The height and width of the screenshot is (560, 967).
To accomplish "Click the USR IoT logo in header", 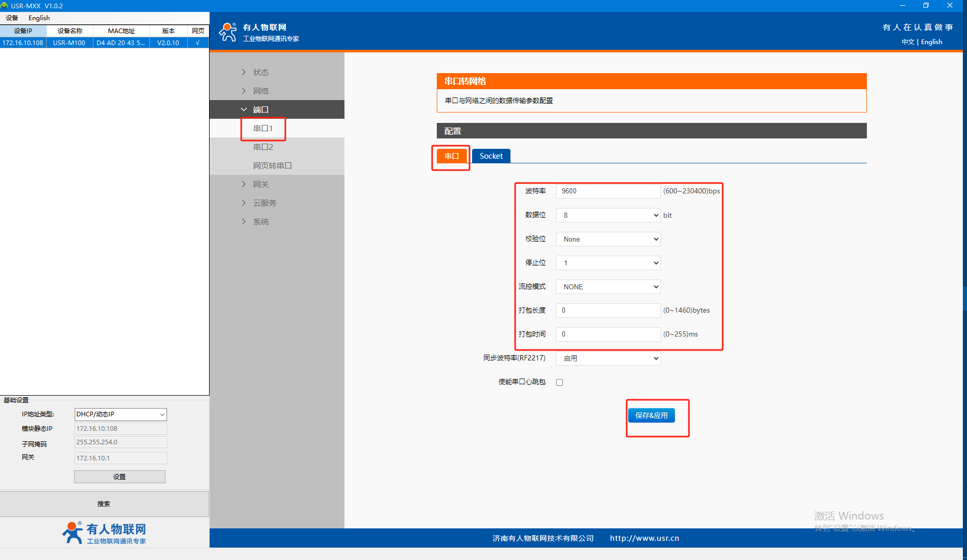I will [x=228, y=32].
